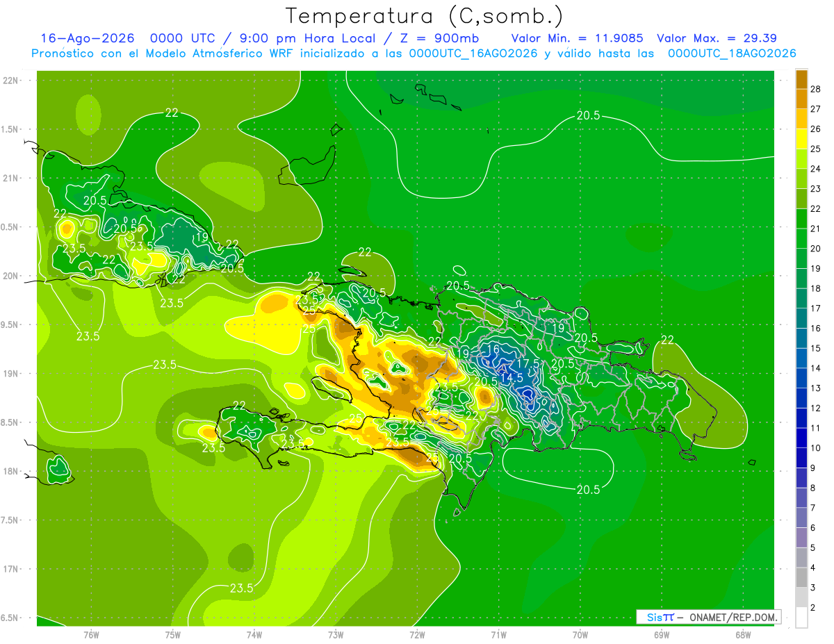Click the brown color swatch above 28
The height and width of the screenshot is (644, 834).
tap(801, 79)
